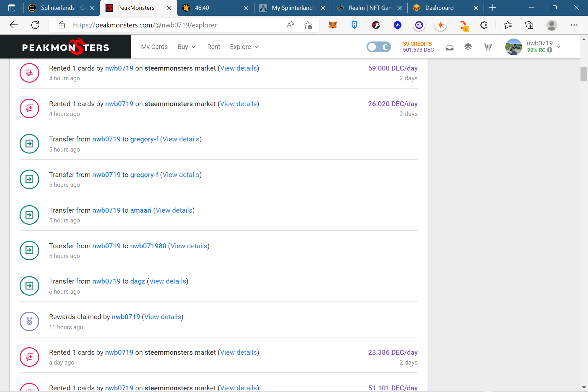Open the nwb071980 profile link

148,246
